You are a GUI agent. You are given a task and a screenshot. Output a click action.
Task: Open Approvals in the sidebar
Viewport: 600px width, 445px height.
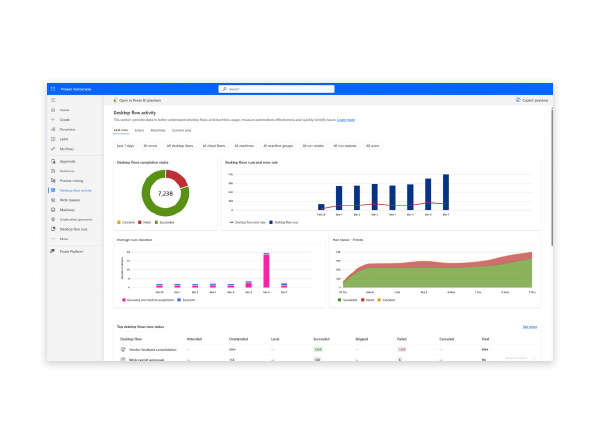click(68, 160)
